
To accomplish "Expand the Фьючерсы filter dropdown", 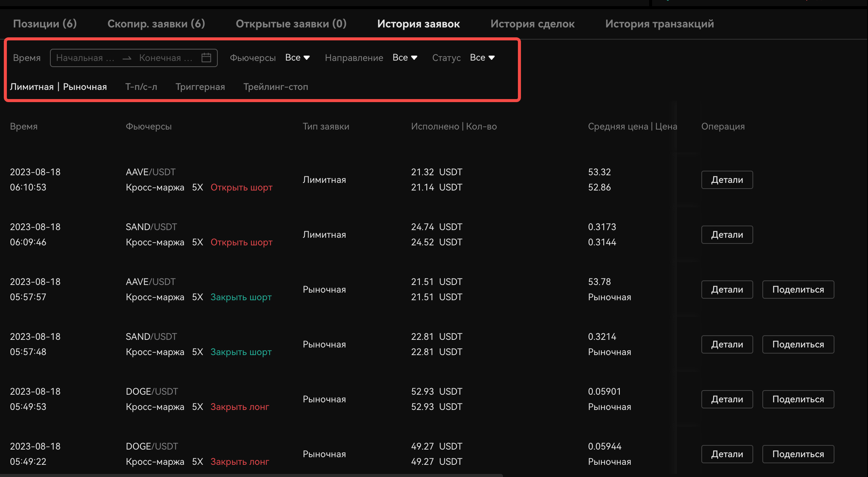I will point(297,58).
